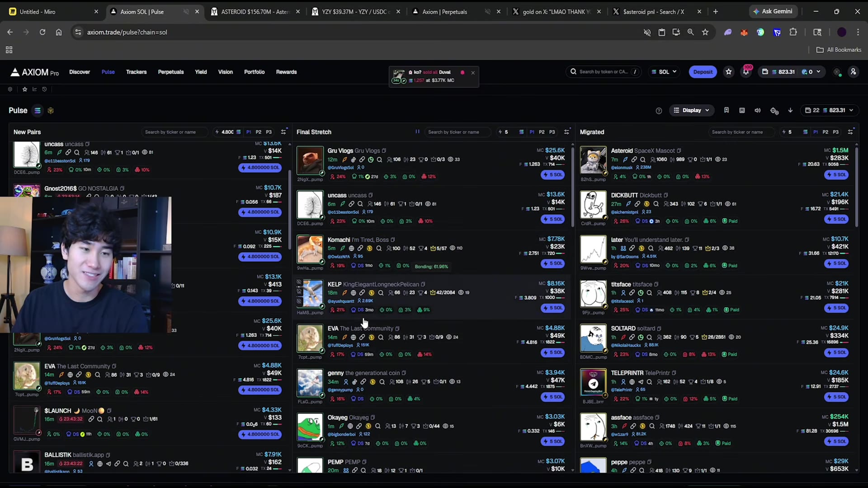The height and width of the screenshot is (488, 868).
Task: Select the BNB chain cube icon beside Pulse
Action: pos(51,111)
